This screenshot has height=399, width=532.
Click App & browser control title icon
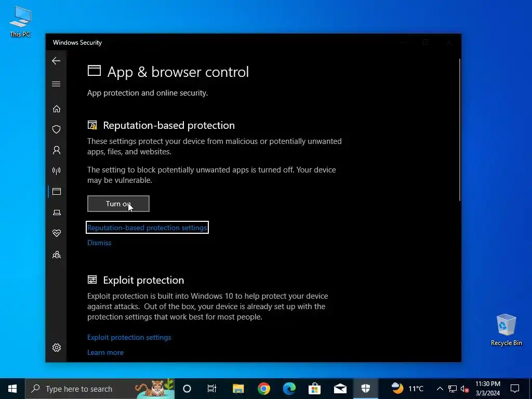click(x=94, y=71)
